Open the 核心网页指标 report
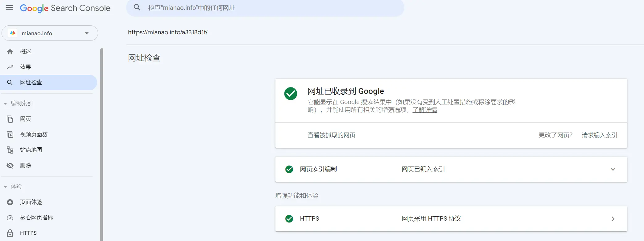Viewport: 644px width, 241px height. [37, 218]
